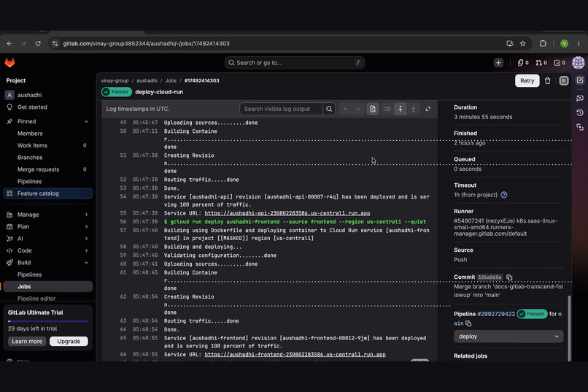Image resolution: width=588 pixels, height=392 pixels.
Task: Select Members in sidebar
Action: [47, 133]
